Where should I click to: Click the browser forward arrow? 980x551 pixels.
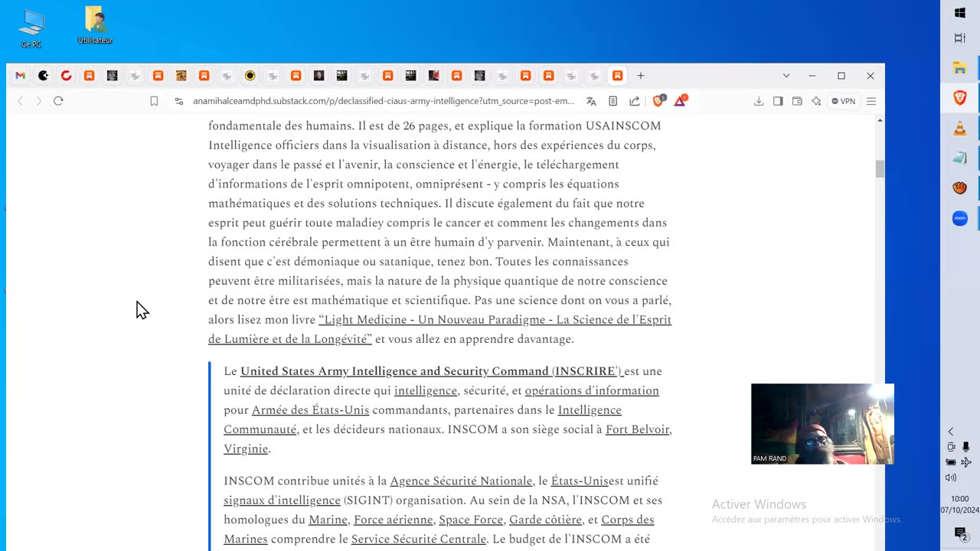[38, 101]
